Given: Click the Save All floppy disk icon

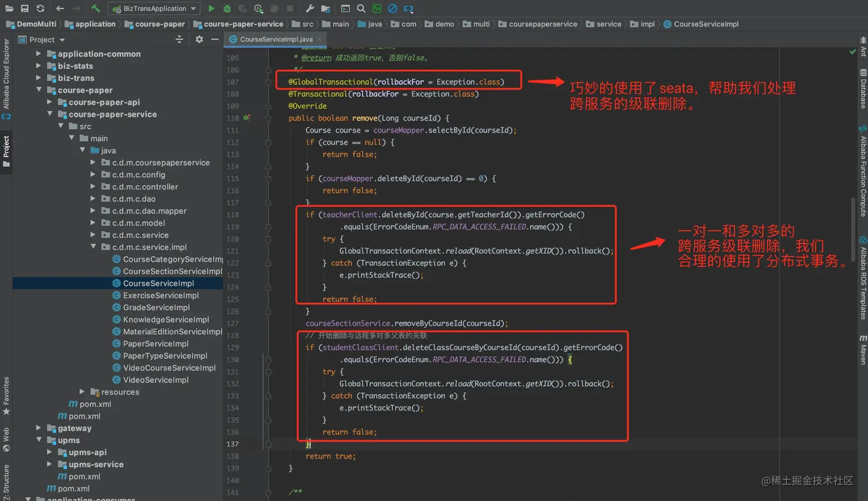Looking at the screenshot, I should tap(25, 9).
